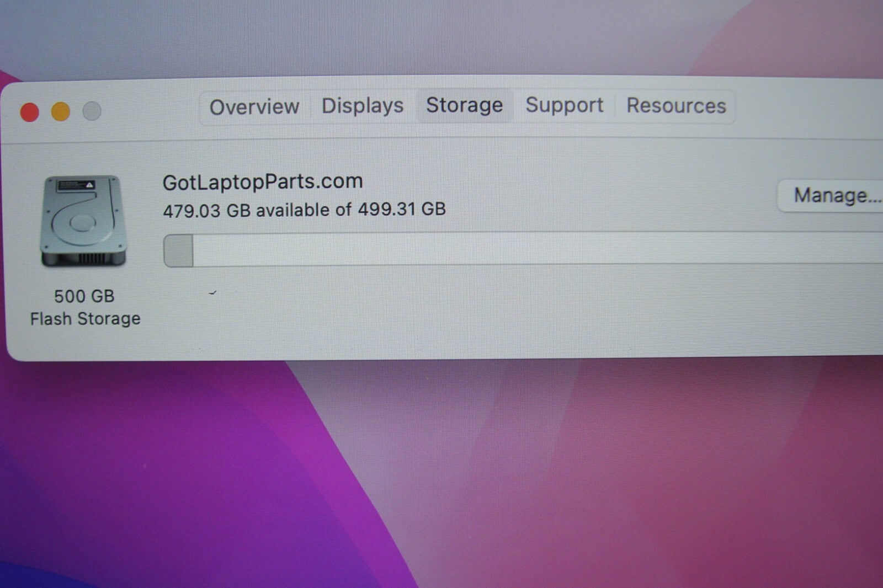The image size is (883, 588).
Task: Go to the Support tab
Action: (564, 105)
